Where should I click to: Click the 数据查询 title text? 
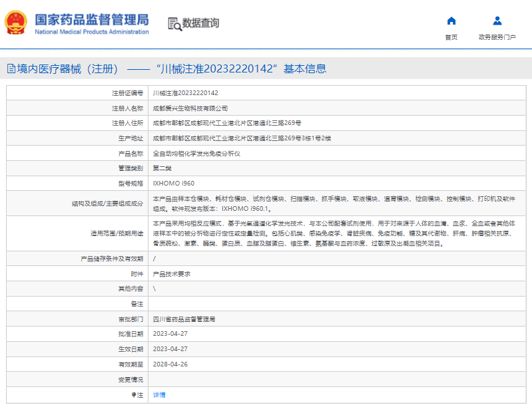pyautogui.click(x=200, y=23)
